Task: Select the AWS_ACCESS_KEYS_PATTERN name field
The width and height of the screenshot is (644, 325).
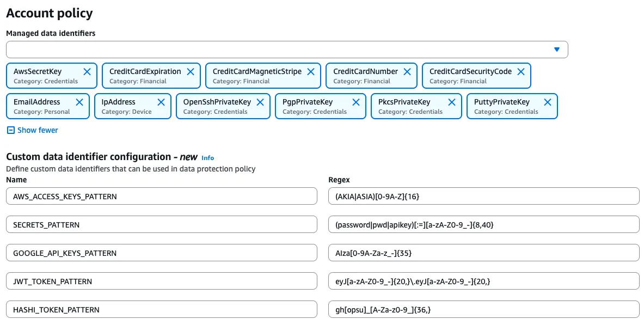Action: click(x=161, y=196)
